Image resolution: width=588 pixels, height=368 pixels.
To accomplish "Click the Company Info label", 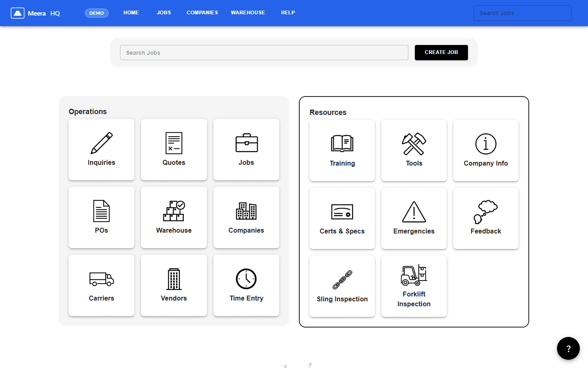I will click(486, 163).
